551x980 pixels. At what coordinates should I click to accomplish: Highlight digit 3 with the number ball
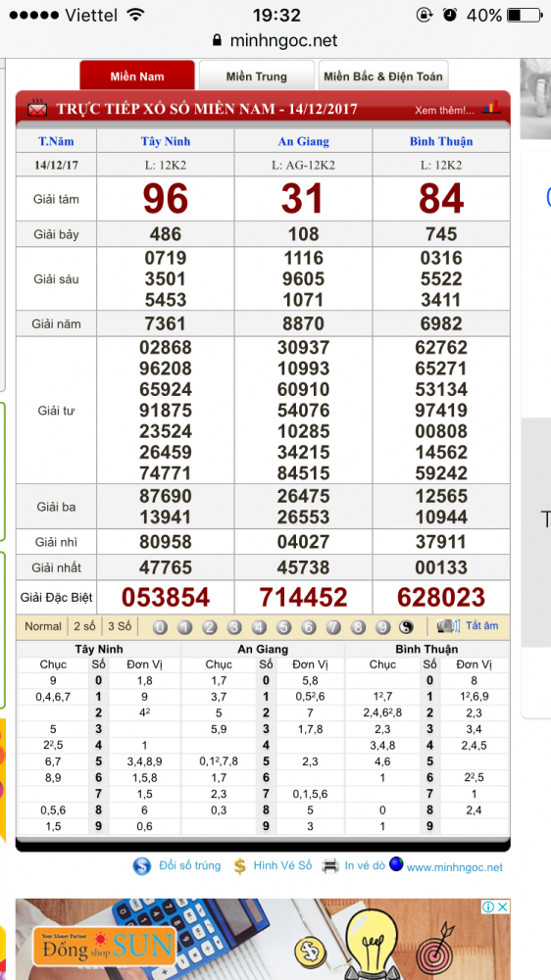(x=234, y=627)
